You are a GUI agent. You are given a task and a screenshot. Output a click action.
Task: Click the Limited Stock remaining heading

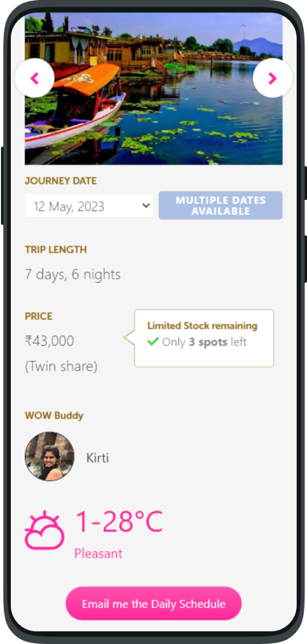202,326
